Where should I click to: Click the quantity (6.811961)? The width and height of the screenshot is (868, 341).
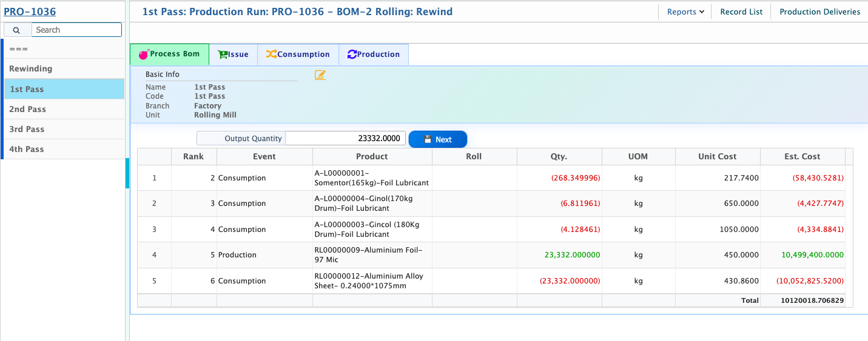coord(580,204)
